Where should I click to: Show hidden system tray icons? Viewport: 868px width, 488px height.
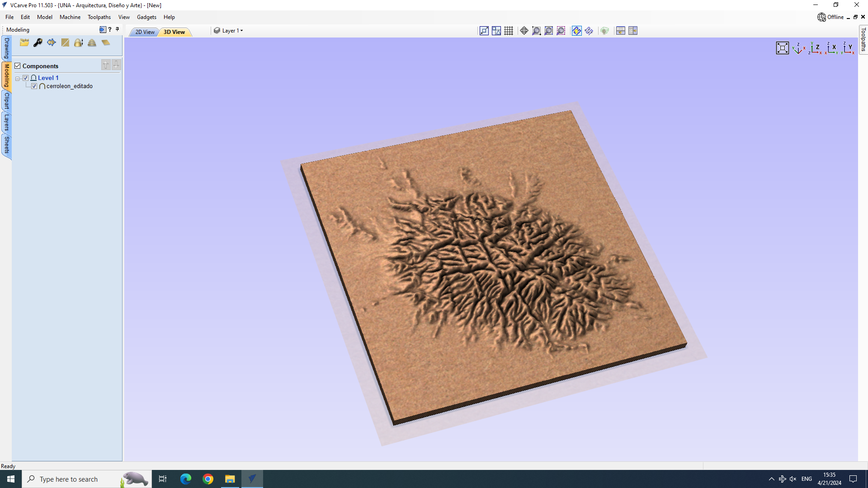772,479
